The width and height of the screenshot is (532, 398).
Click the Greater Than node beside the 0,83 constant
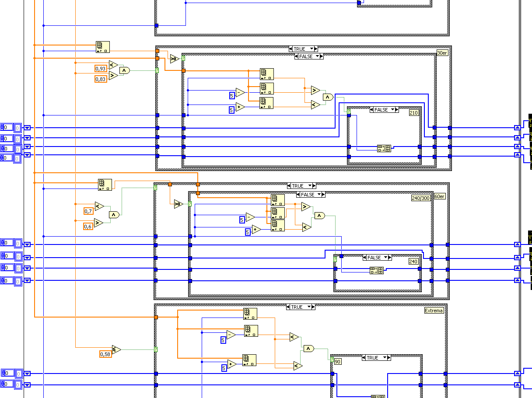pyautogui.click(x=113, y=76)
